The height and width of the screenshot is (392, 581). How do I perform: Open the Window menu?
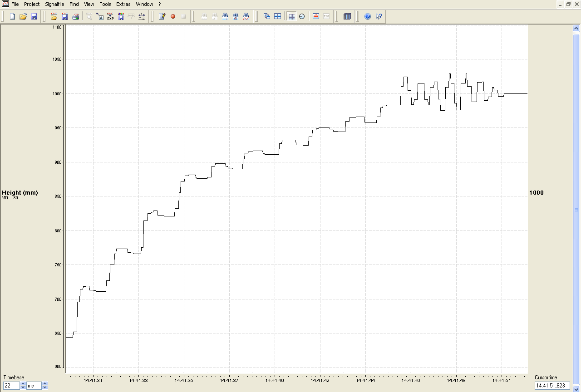tap(144, 4)
